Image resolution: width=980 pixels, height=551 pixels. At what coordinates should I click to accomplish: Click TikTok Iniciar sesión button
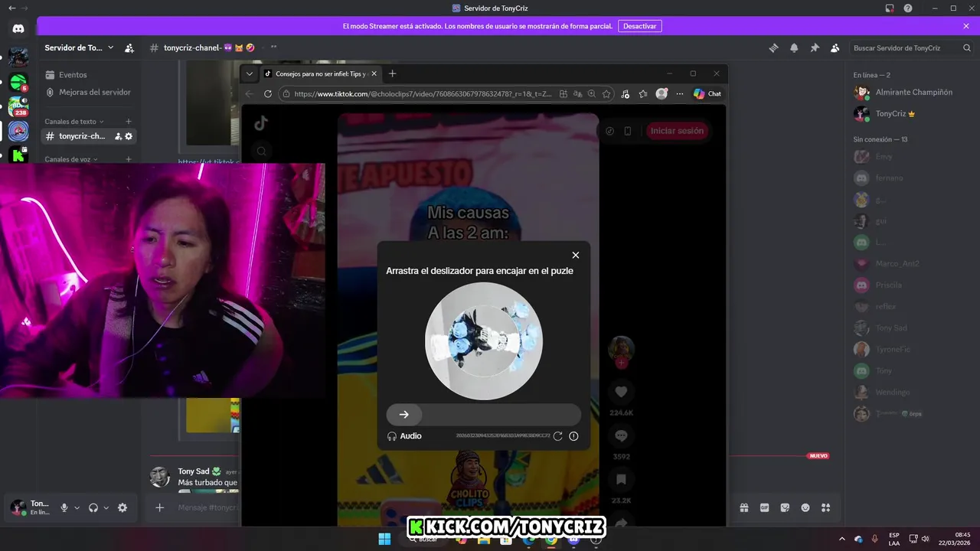[x=677, y=131]
